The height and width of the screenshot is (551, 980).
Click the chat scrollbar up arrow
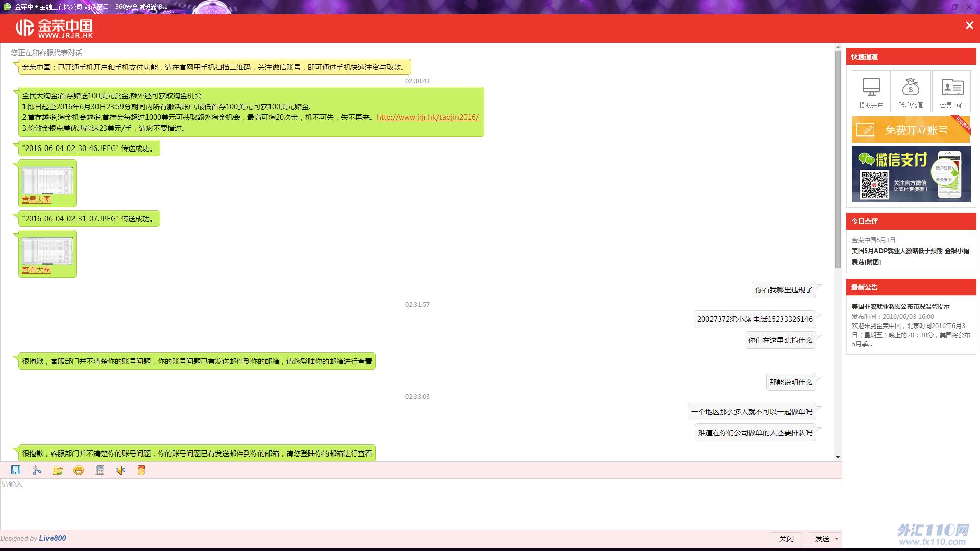pyautogui.click(x=838, y=47)
